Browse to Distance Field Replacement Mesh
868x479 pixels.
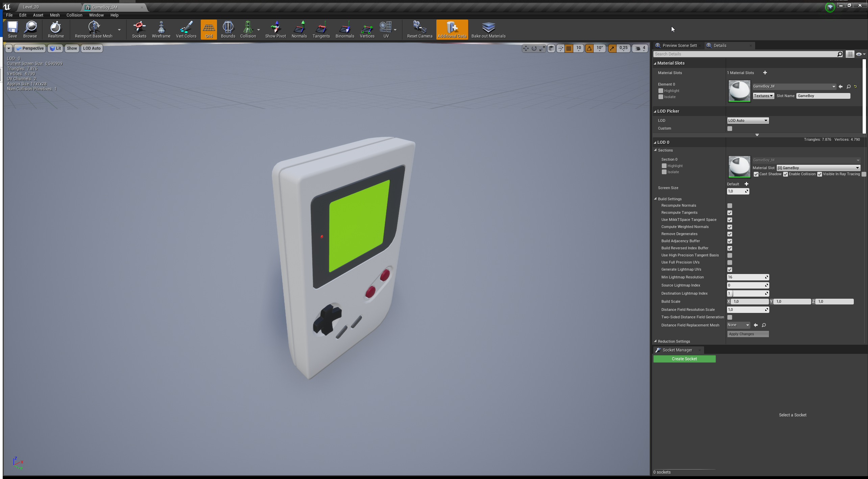pos(764,325)
